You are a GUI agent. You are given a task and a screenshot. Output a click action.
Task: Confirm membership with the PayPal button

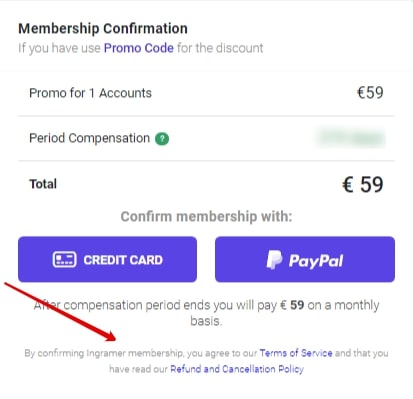(305, 259)
